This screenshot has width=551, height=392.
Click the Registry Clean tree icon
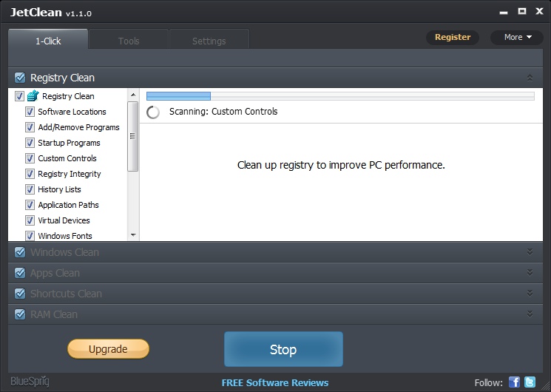33,95
